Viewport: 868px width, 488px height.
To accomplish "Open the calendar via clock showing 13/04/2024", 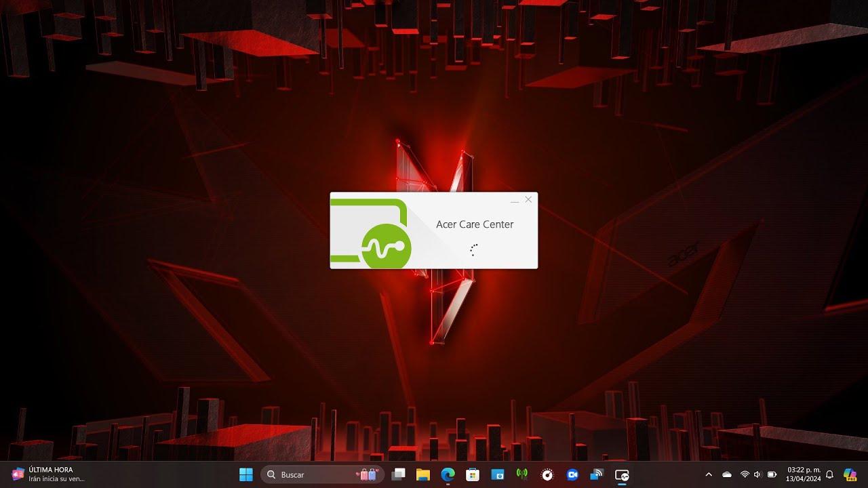I will click(x=804, y=474).
